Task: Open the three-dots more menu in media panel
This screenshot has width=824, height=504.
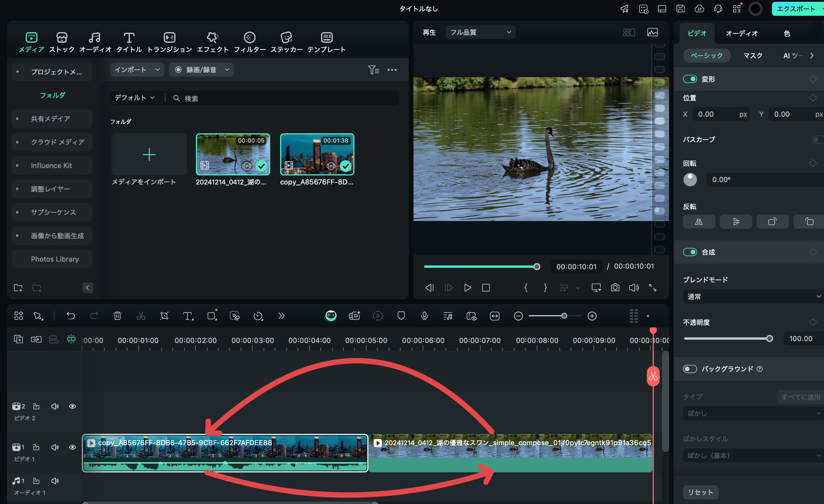Action: click(392, 70)
